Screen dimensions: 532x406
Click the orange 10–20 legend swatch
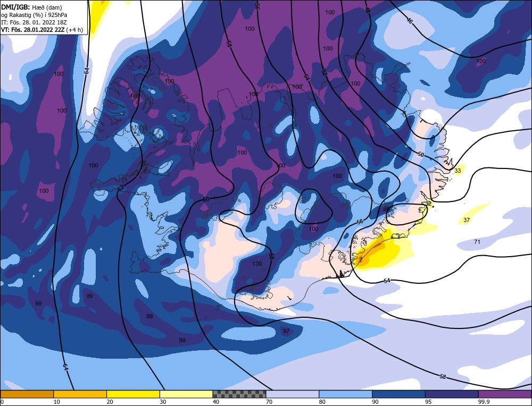click(80, 394)
